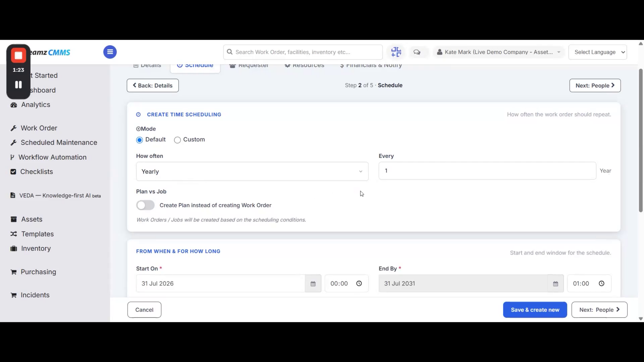644x362 pixels.
Task: Go back with Back: Details button
Action: pyautogui.click(x=153, y=86)
